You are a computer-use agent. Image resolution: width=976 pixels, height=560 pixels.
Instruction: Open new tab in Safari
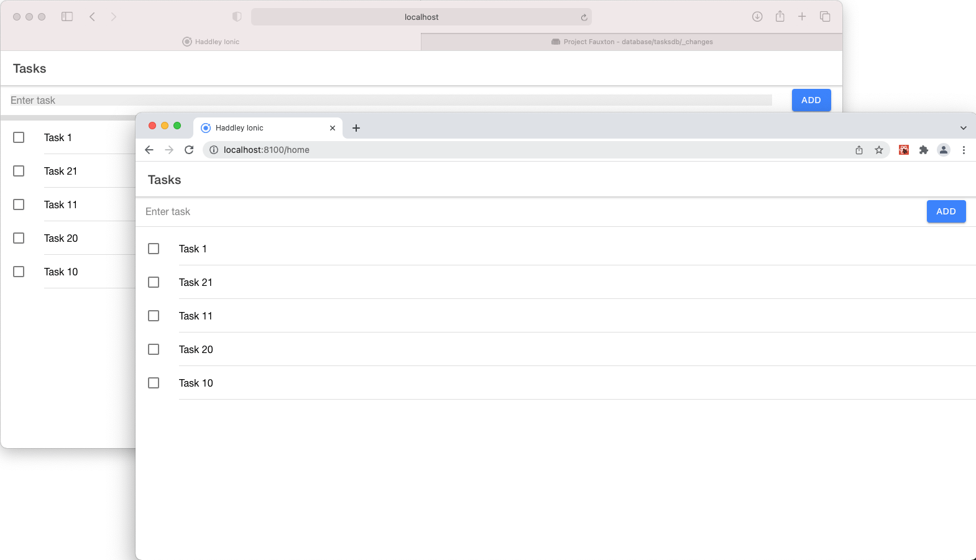click(802, 17)
